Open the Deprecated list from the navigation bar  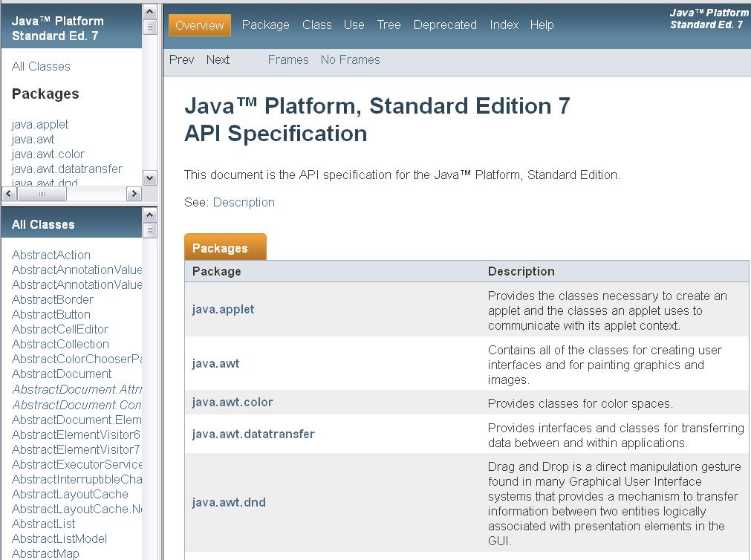coord(445,25)
